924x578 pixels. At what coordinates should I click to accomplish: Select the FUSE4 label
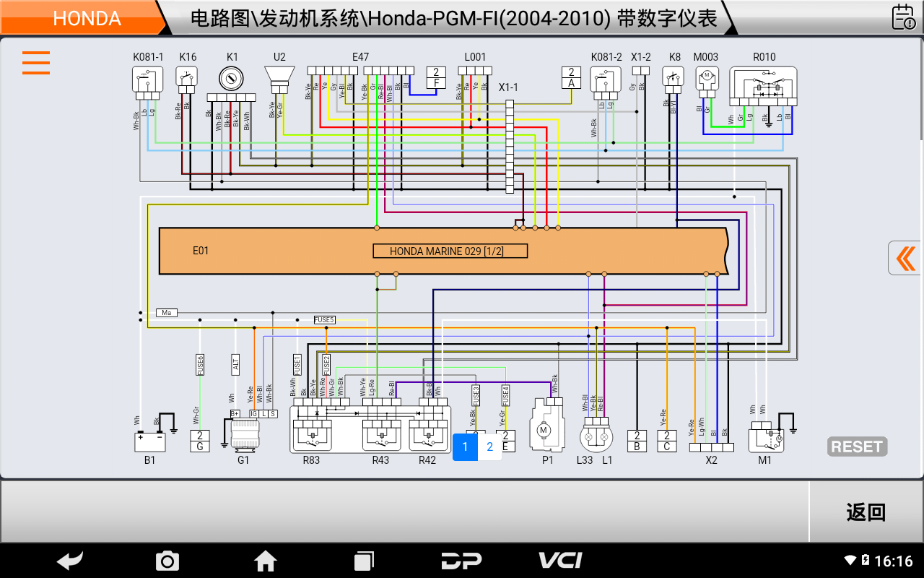click(x=505, y=395)
